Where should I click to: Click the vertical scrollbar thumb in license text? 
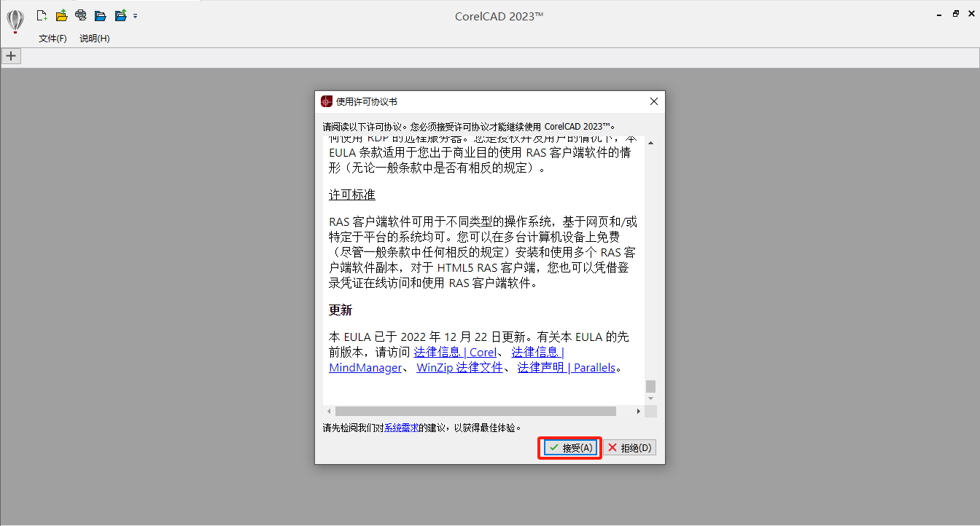point(650,386)
